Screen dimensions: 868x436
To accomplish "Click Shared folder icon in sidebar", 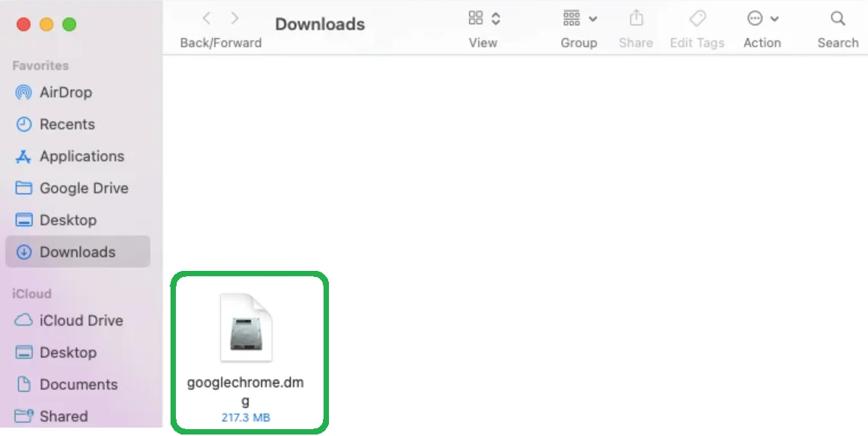I will point(24,416).
